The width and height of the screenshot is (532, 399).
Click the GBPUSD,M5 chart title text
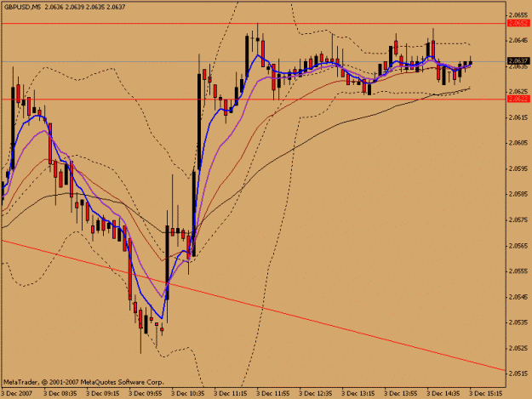coord(22,7)
